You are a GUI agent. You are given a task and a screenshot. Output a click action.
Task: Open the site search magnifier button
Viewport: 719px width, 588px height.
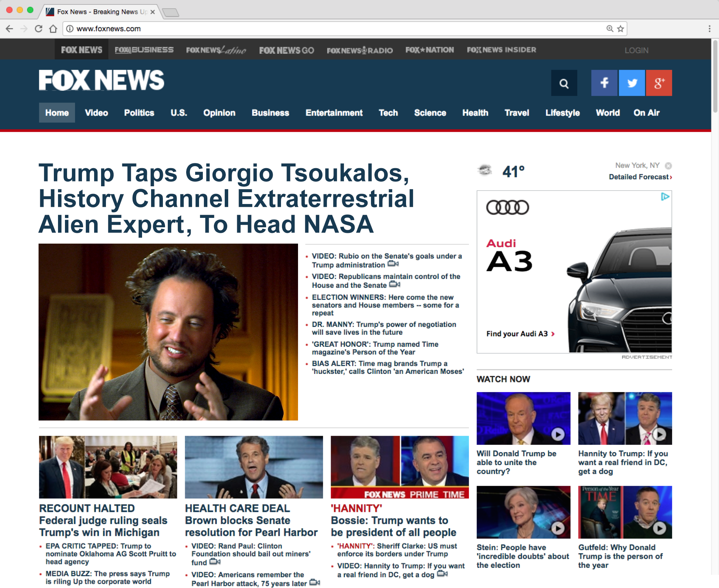tap(564, 83)
